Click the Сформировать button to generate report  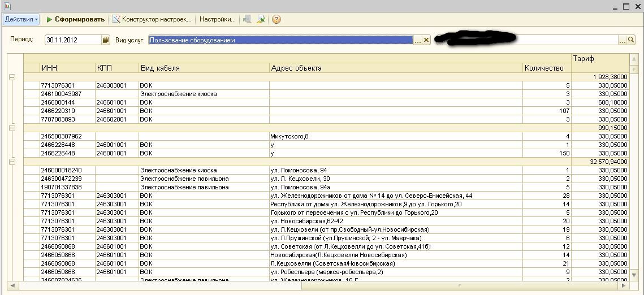point(76,19)
